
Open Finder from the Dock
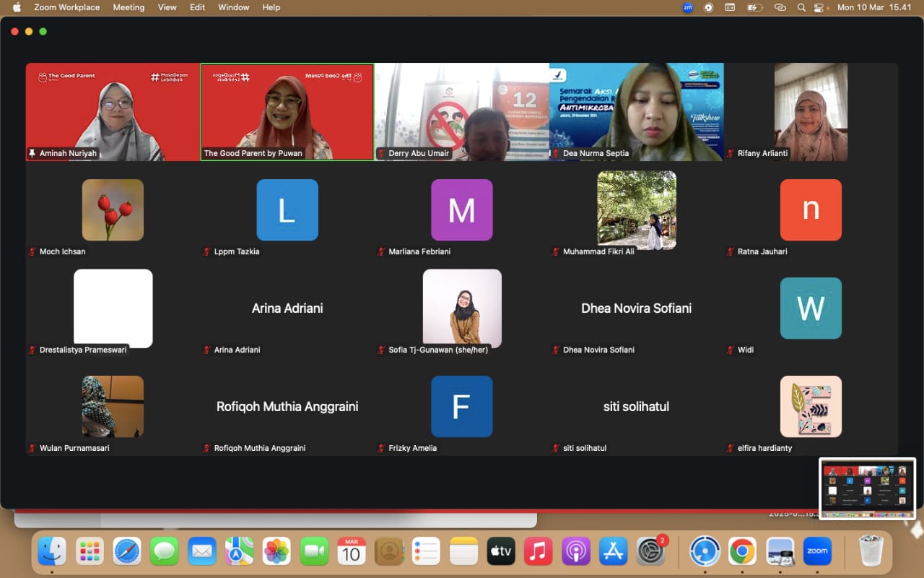pos(52,551)
